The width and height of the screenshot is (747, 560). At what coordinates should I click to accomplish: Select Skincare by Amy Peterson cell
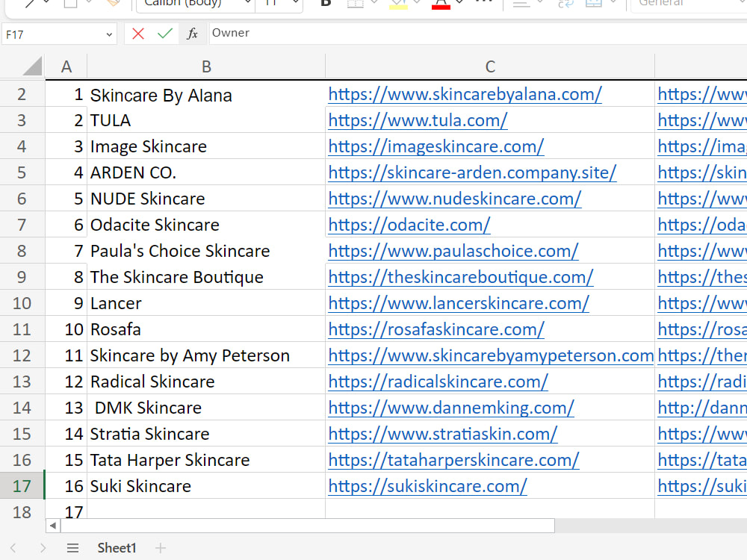206,355
